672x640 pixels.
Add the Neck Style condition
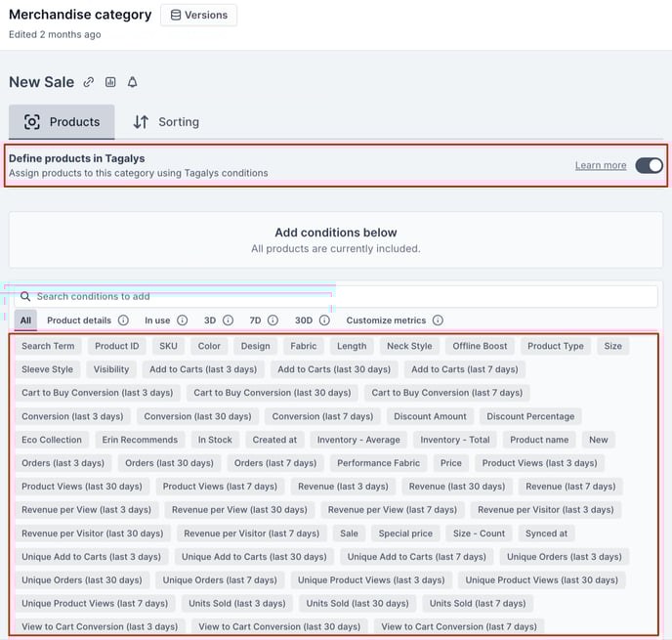tap(409, 346)
